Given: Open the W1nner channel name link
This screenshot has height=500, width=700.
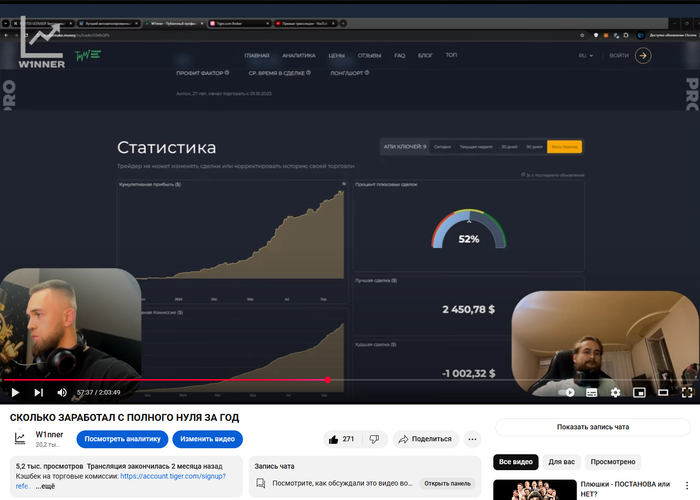Looking at the screenshot, I should tap(49, 434).
